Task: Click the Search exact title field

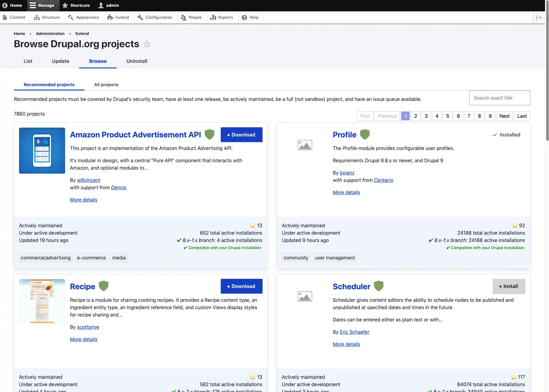Action: tap(499, 98)
